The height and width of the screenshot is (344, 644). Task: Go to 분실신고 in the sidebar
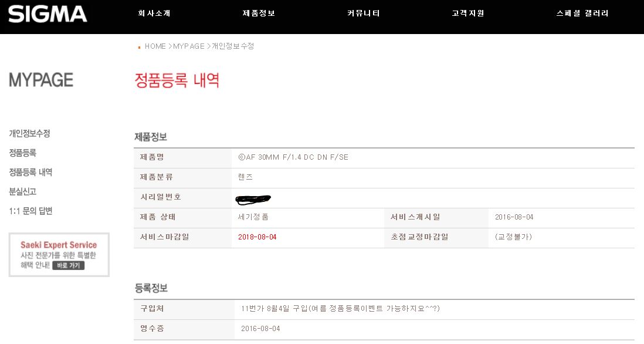click(22, 192)
